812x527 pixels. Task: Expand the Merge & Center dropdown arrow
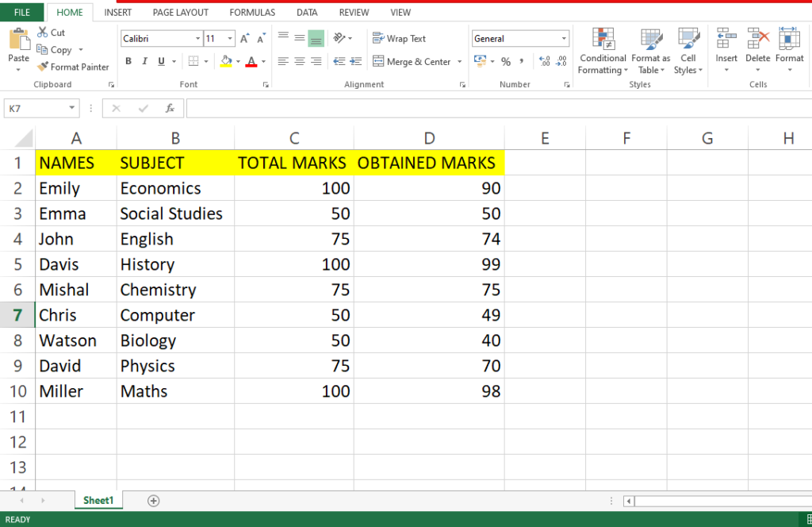tap(459, 62)
